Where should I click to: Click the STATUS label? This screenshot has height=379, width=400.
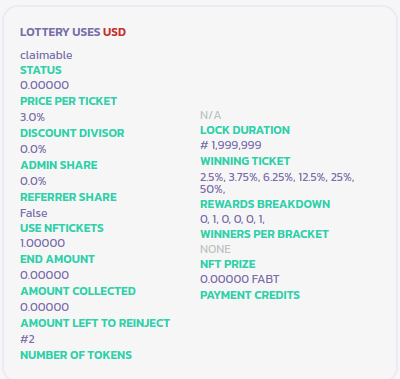(41, 70)
